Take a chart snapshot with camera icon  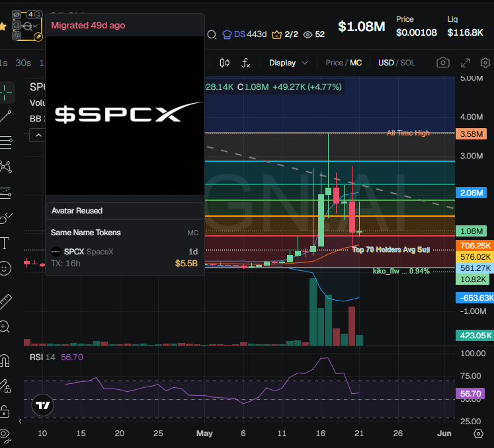pyautogui.click(x=442, y=63)
